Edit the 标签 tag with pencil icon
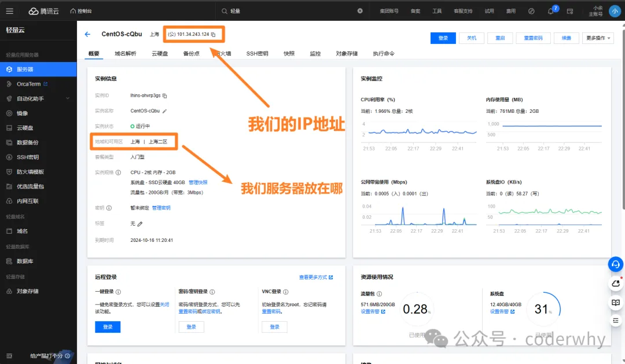Image resolution: width=625 pixels, height=364 pixels. [x=140, y=224]
